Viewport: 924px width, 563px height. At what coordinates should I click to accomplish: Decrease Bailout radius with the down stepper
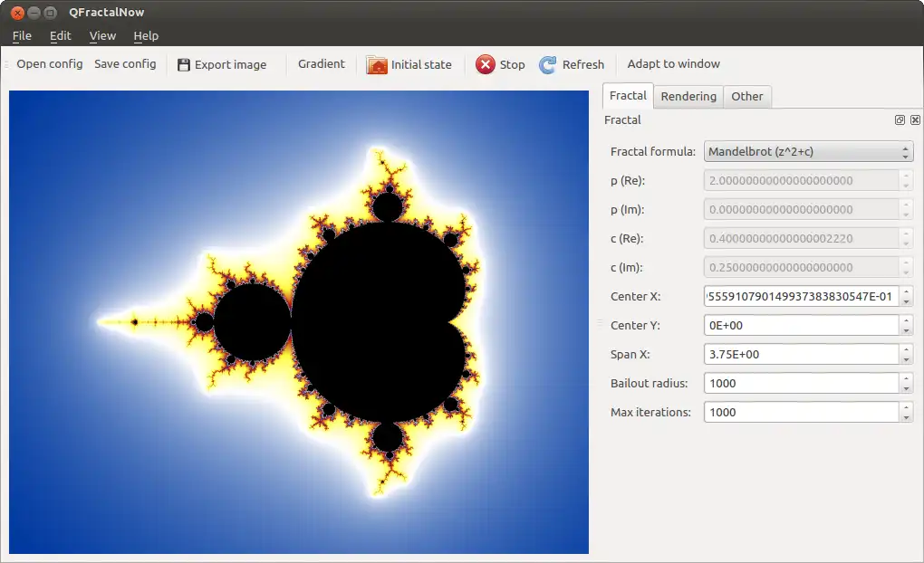(x=906, y=389)
